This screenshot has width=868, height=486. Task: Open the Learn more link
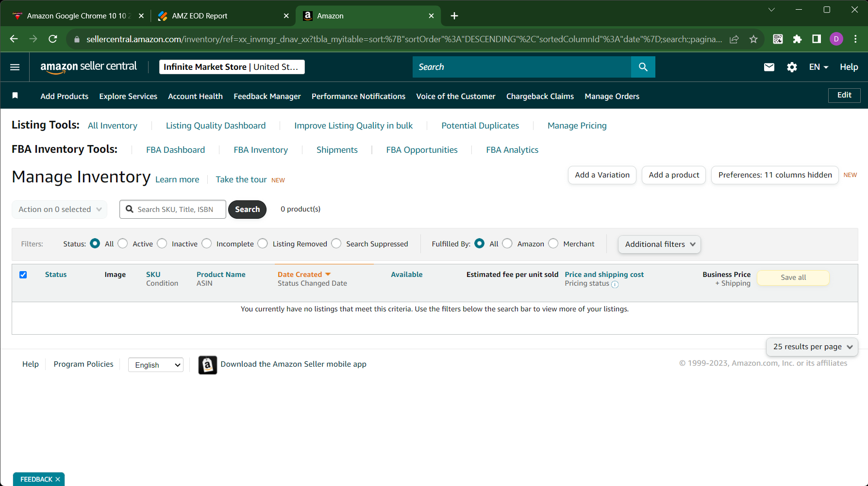click(x=177, y=179)
